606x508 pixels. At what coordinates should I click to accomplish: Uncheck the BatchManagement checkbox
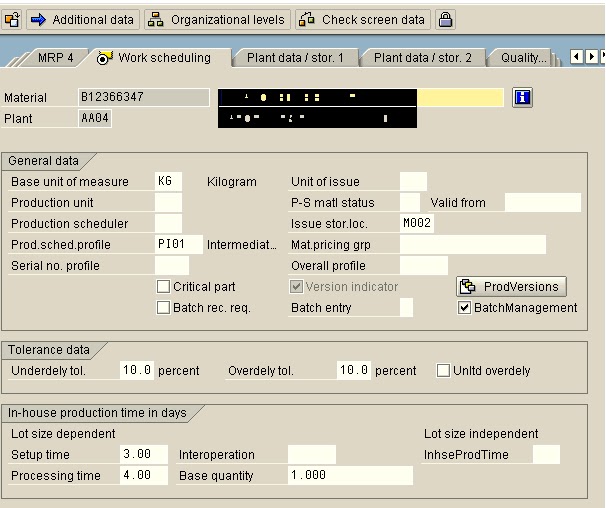[x=464, y=307]
